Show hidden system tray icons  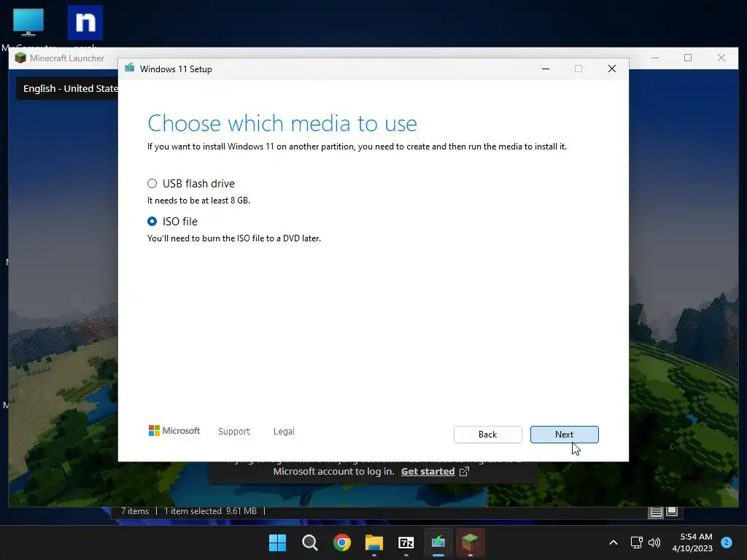613,542
